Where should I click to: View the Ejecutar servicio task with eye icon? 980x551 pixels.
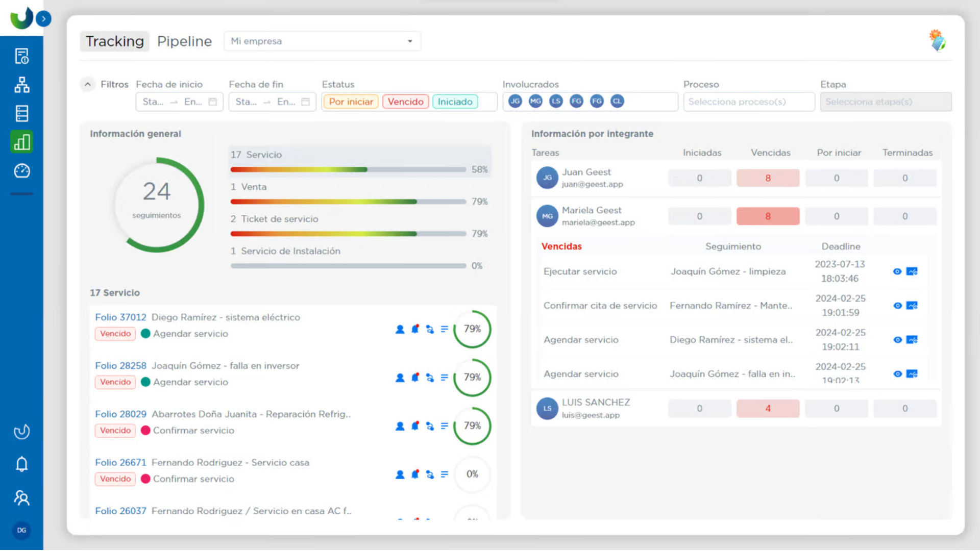coord(897,271)
